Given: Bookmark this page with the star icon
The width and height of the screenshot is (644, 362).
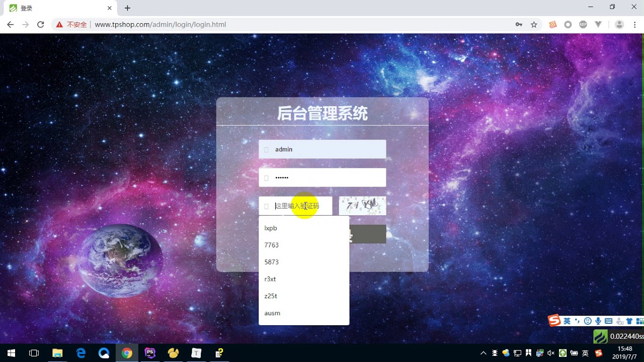Looking at the screenshot, I should (534, 24).
